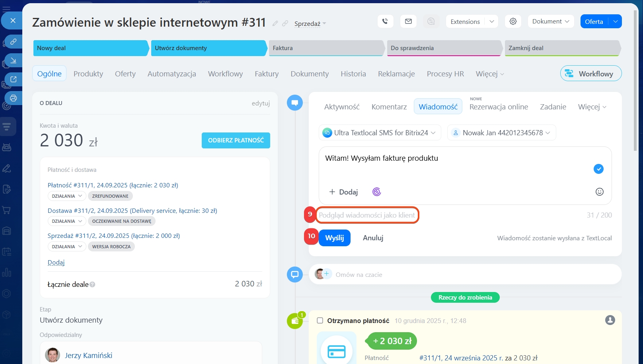This screenshot has width=643, height=364.
Task: Click the ODBIERZ PŁATNOŚĆ button
Action: point(236,140)
